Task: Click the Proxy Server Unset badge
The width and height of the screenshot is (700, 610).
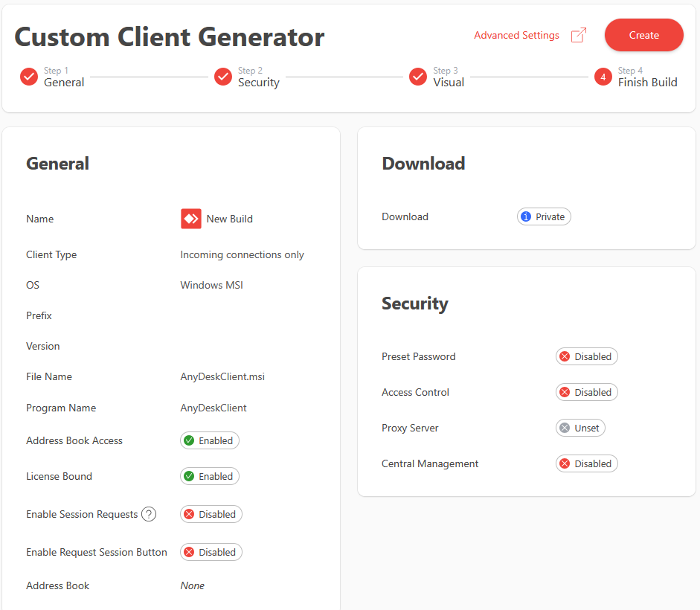Action: pos(580,428)
